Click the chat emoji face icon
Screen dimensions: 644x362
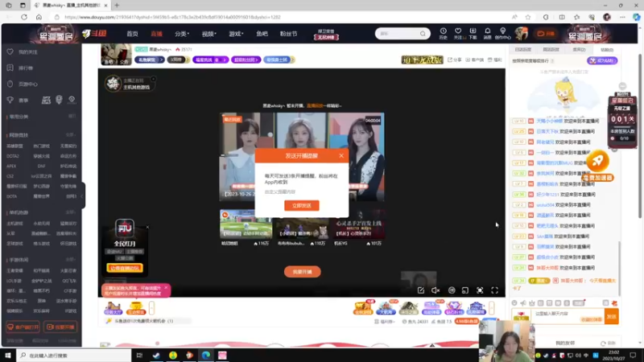coord(514,303)
